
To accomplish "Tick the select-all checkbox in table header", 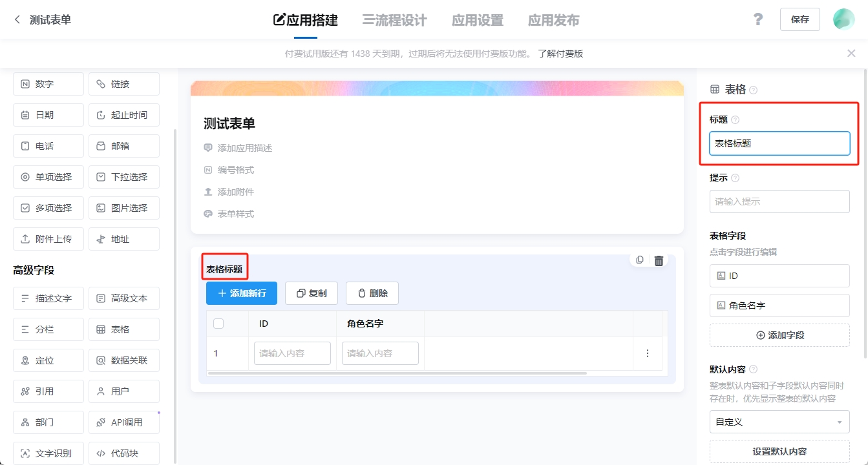I will click(218, 323).
